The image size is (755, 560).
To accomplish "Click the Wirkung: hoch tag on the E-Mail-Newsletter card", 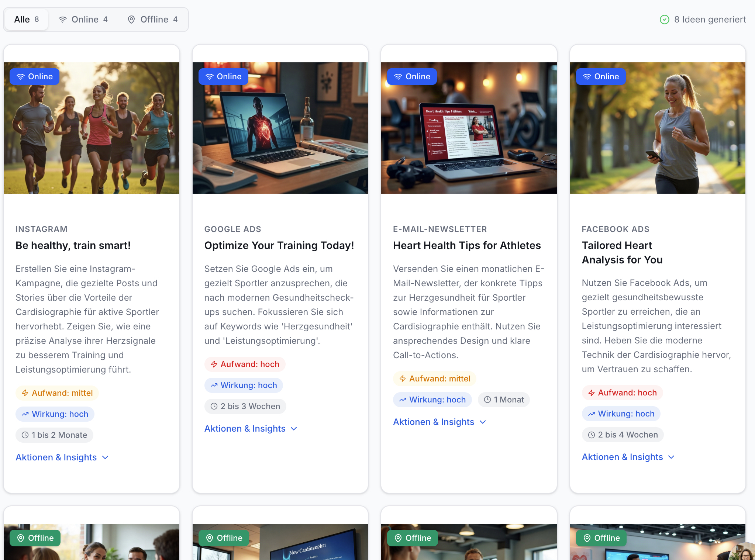I will tap(432, 400).
